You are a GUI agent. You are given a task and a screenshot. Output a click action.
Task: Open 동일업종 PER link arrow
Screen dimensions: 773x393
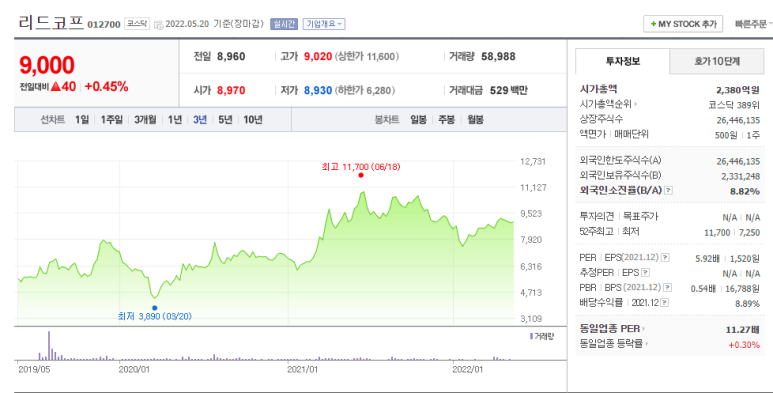tap(644, 328)
